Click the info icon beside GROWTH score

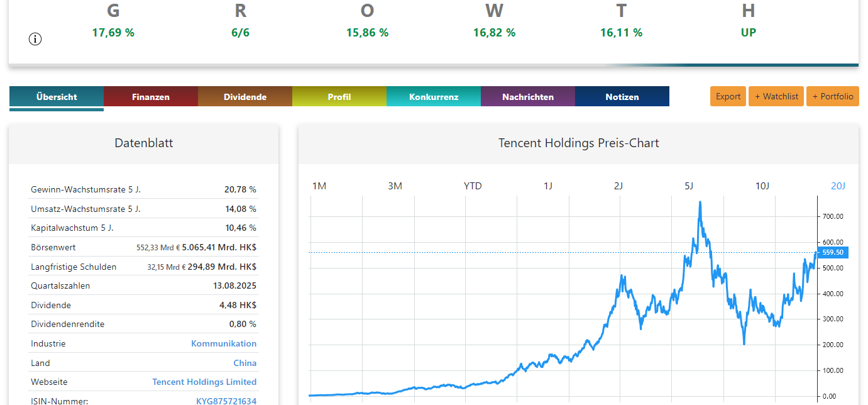point(35,39)
